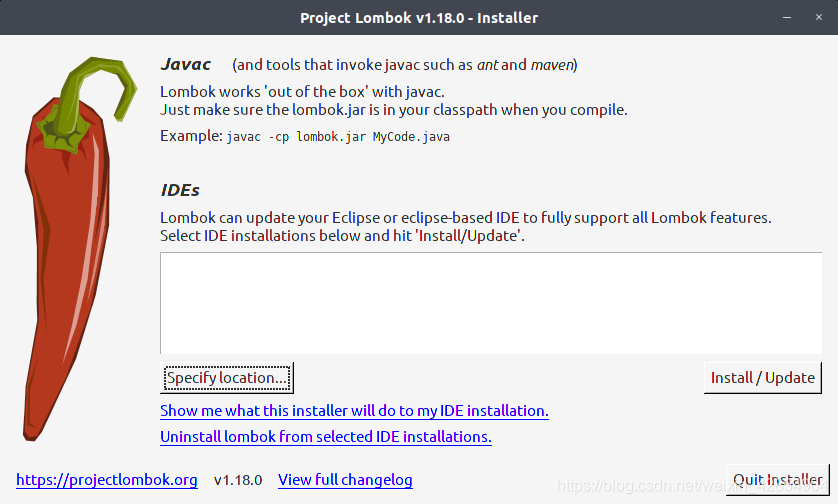Open the installer explanation link
838x504 pixels.
click(x=354, y=410)
